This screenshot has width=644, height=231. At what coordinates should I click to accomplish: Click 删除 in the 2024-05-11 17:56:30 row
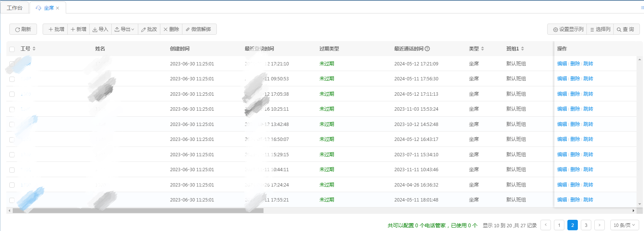575,78
